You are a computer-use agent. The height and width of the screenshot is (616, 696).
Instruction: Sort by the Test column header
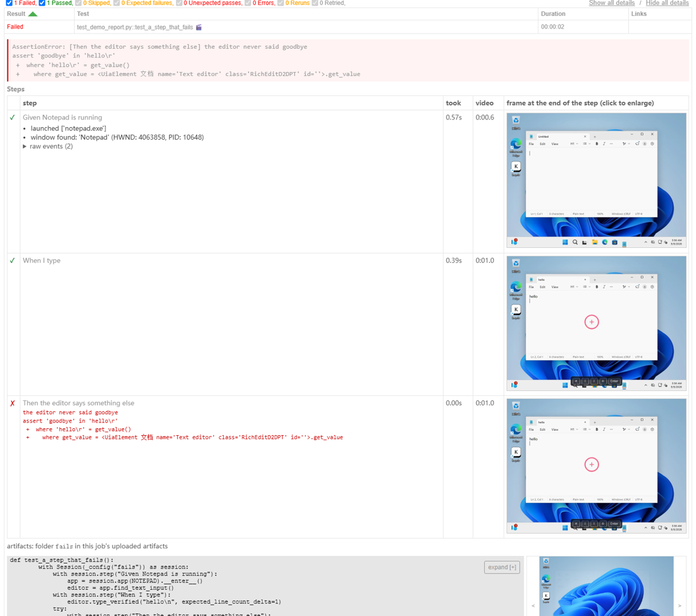pos(306,14)
